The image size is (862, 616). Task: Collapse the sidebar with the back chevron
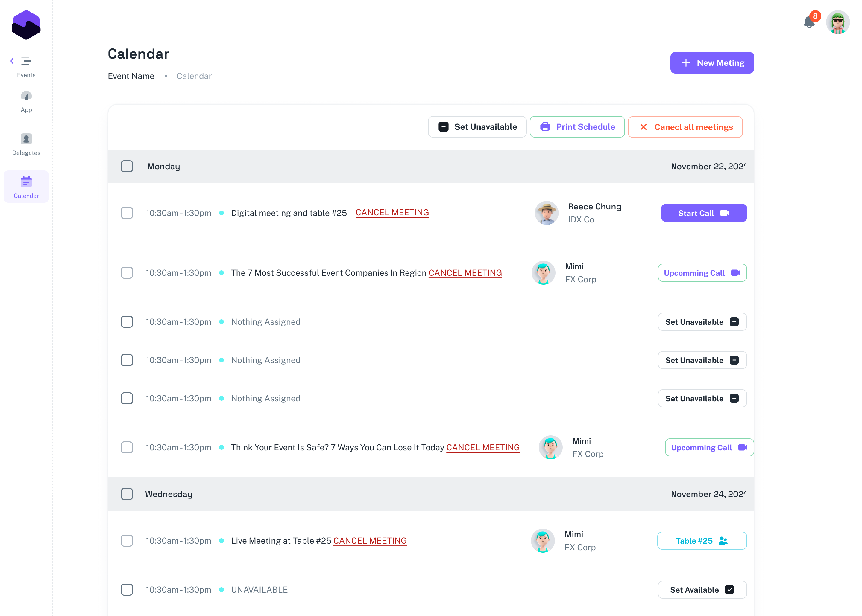coord(12,61)
